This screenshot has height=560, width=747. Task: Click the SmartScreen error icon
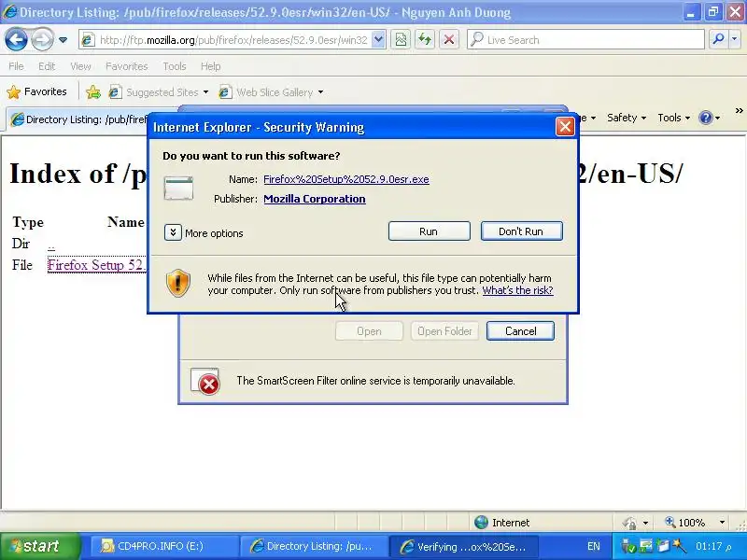[x=205, y=382]
